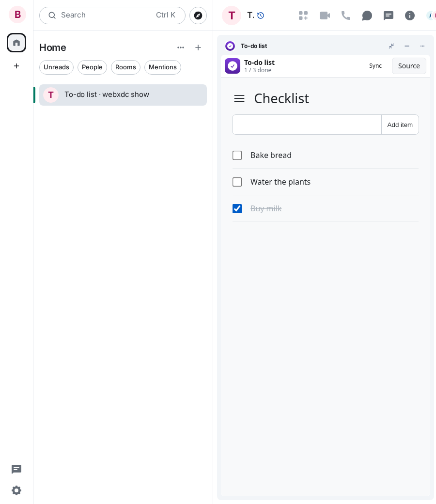This screenshot has width=436, height=504.
Task: Click the purple To-do list app icon
Action: [x=233, y=66]
